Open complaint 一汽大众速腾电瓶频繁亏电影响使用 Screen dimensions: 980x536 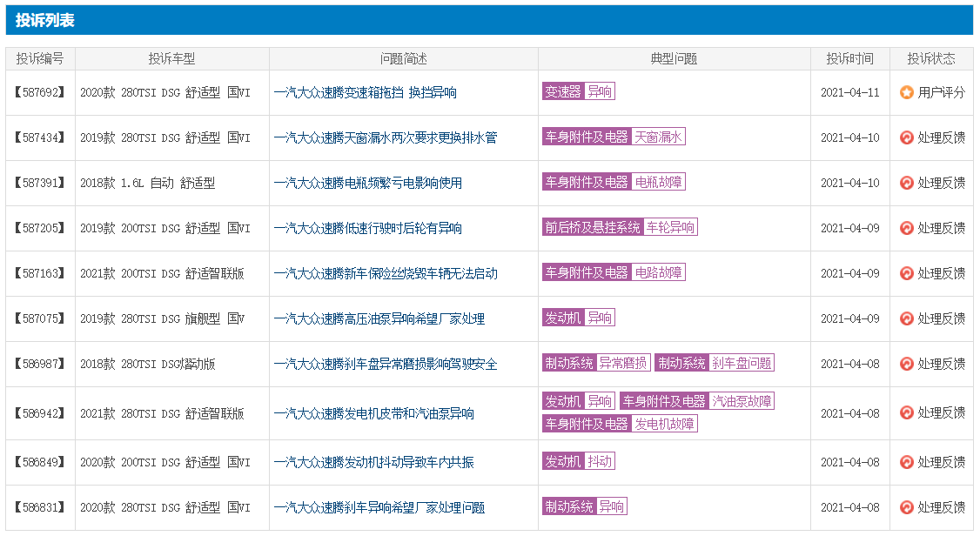(368, 183)
